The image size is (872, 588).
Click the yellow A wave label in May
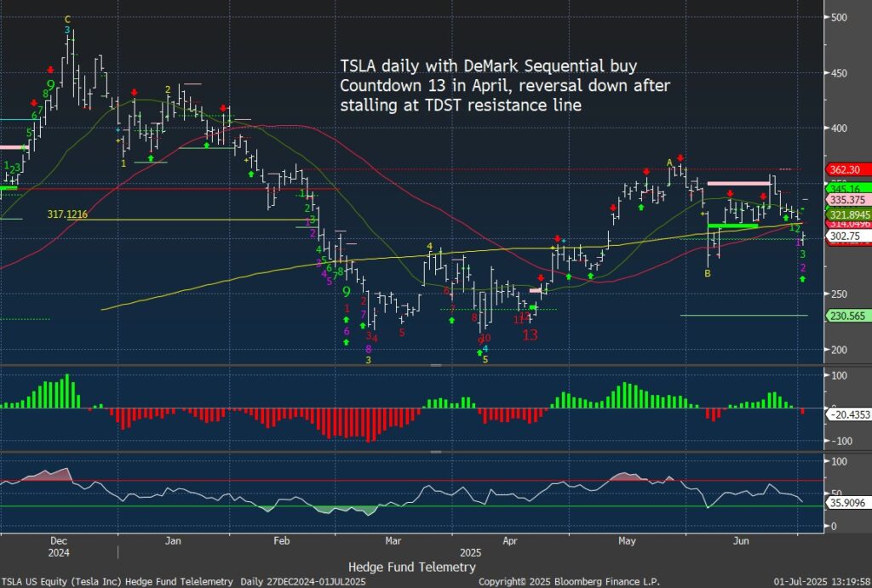[669, 163]
